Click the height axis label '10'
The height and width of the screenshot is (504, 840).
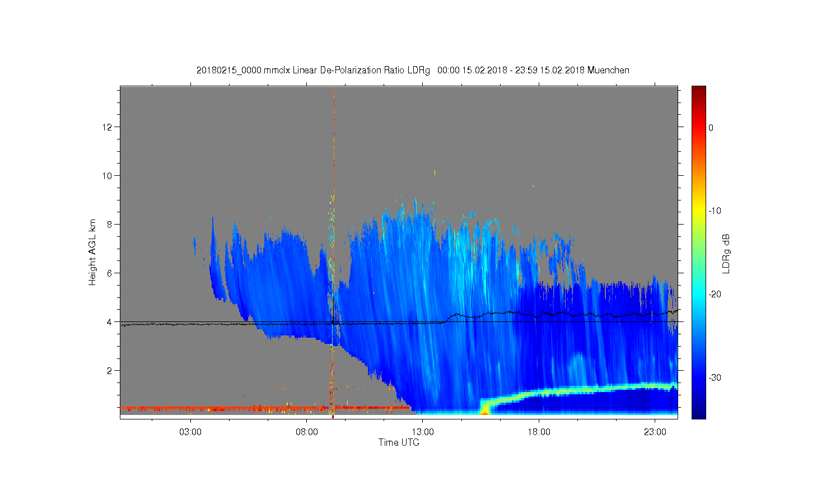[x=108, y=176]
